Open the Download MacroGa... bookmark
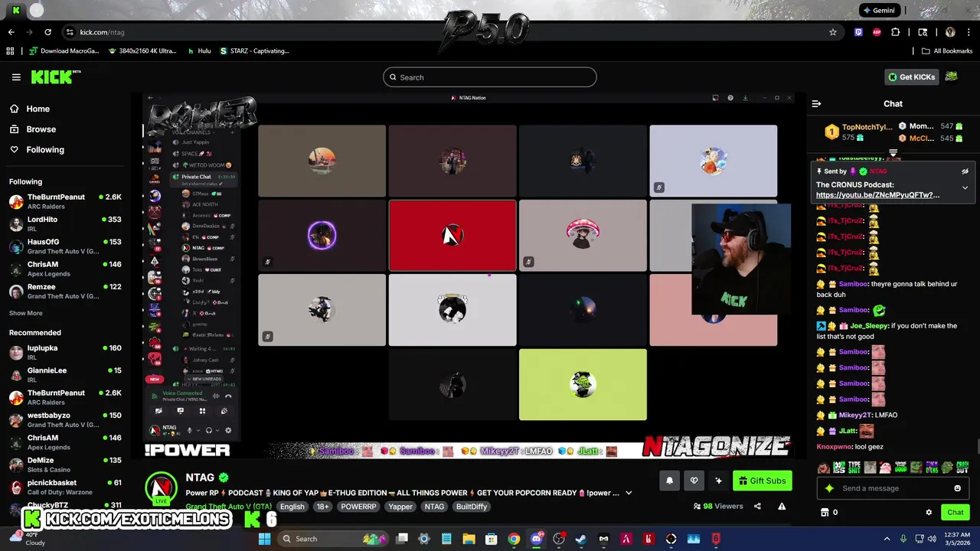 pyautogui.click(x=64, y=51)
